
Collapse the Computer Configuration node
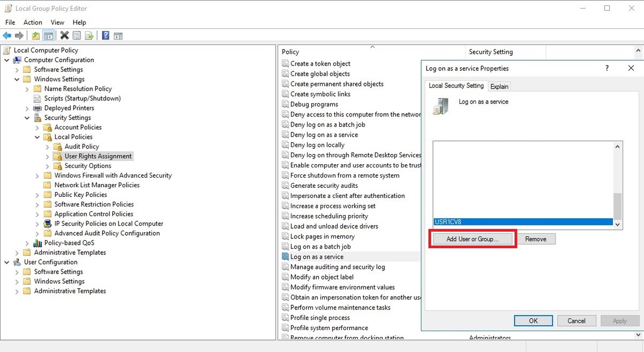click(x=7, y=60)
